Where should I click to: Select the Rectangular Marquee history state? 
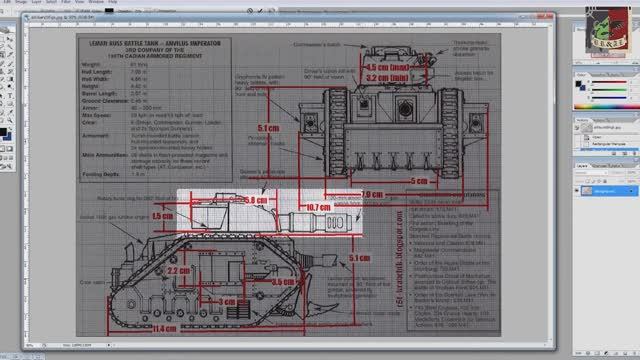(x=608, y=144)
